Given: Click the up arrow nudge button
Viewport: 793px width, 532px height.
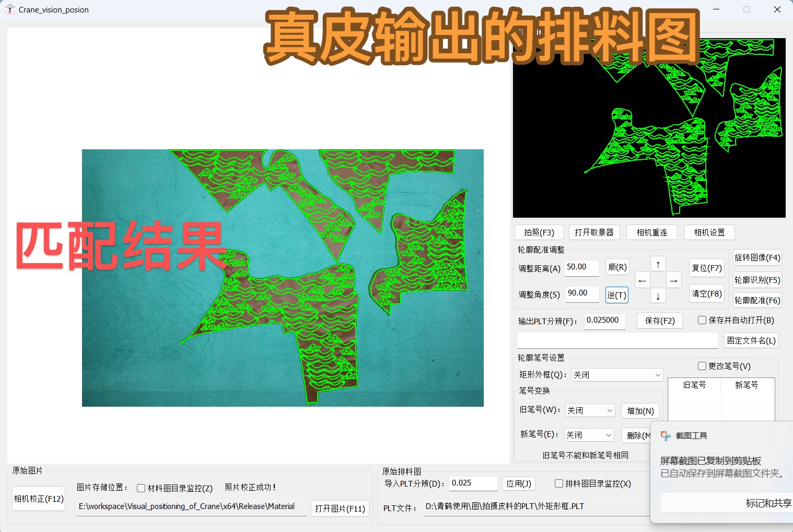Looking at the screenshot, I should 658,265.
